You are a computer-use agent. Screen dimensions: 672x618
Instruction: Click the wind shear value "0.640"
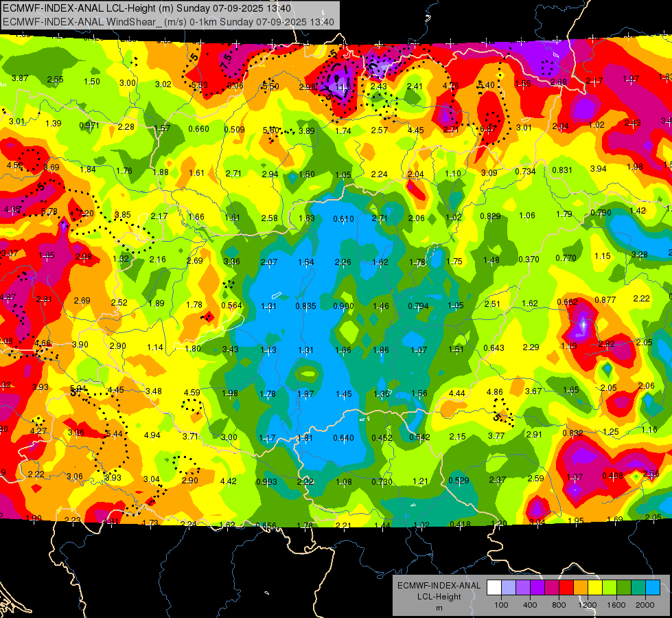(x=344, y=438)
